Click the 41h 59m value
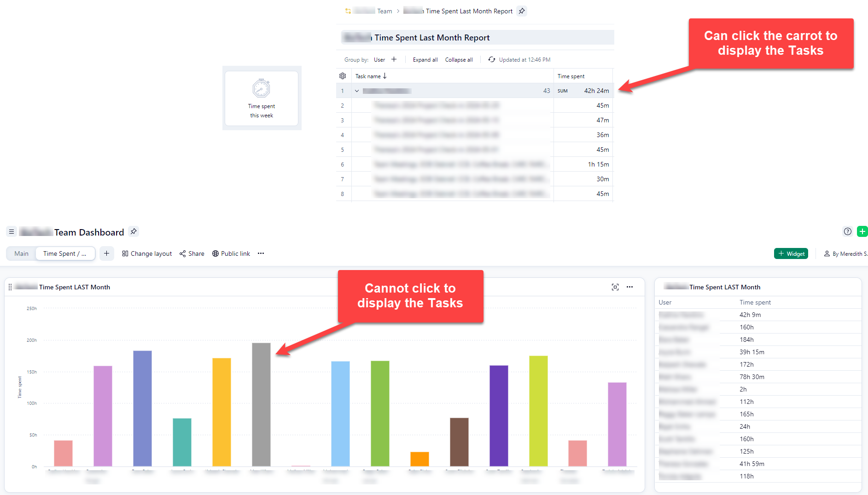 click(752, 464)
